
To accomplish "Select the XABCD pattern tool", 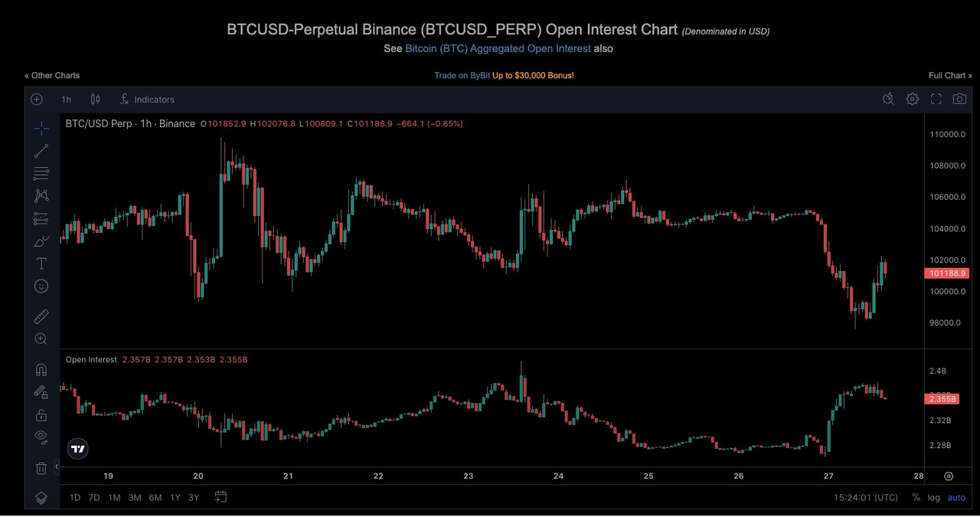I will [41, 196].
